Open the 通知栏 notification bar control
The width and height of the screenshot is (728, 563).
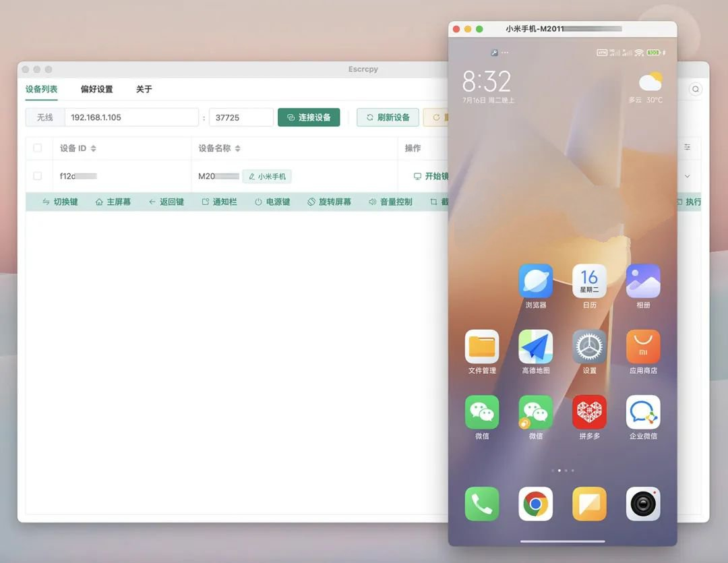click(x=219, y=202)
